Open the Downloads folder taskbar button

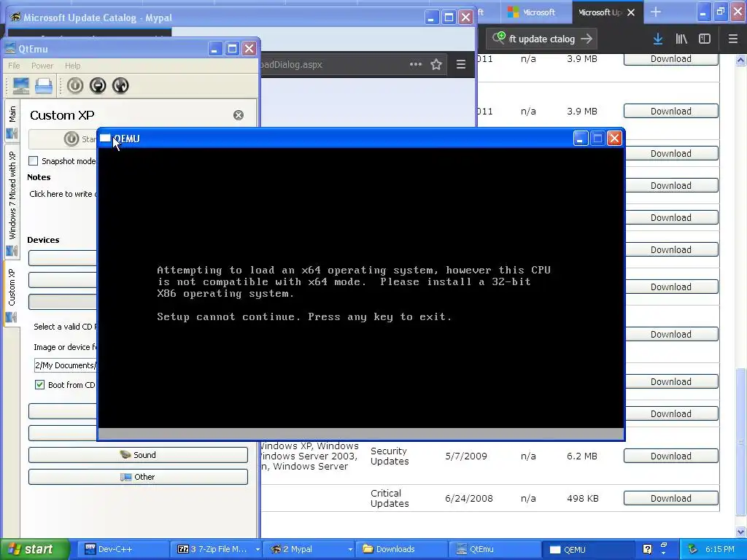click(x=403, y=549)
